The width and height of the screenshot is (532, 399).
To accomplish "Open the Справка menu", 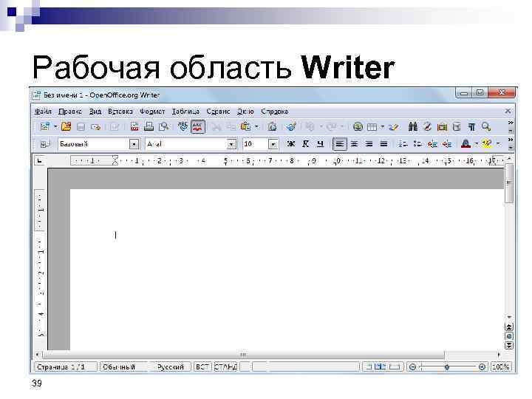I will tap(274, 112).
